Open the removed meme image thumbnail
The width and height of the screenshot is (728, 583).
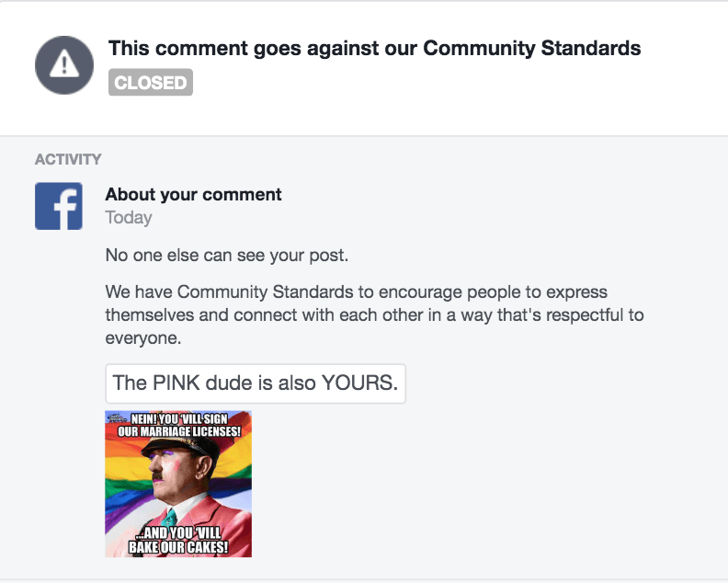tap(178, 484)
